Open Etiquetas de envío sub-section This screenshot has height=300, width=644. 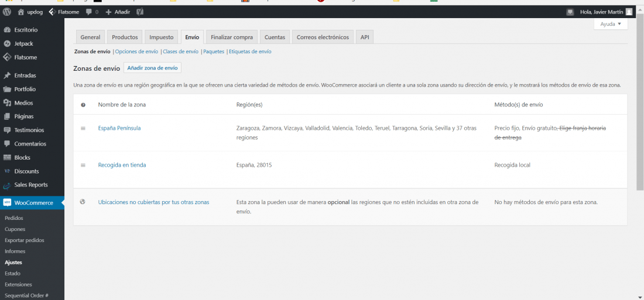click(250, 51)
